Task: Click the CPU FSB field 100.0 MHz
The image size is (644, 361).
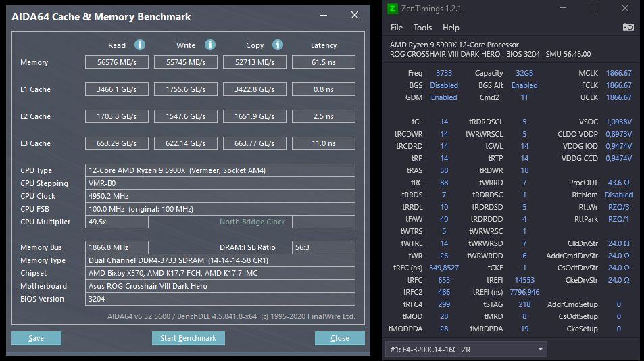Action: [220, 209]
